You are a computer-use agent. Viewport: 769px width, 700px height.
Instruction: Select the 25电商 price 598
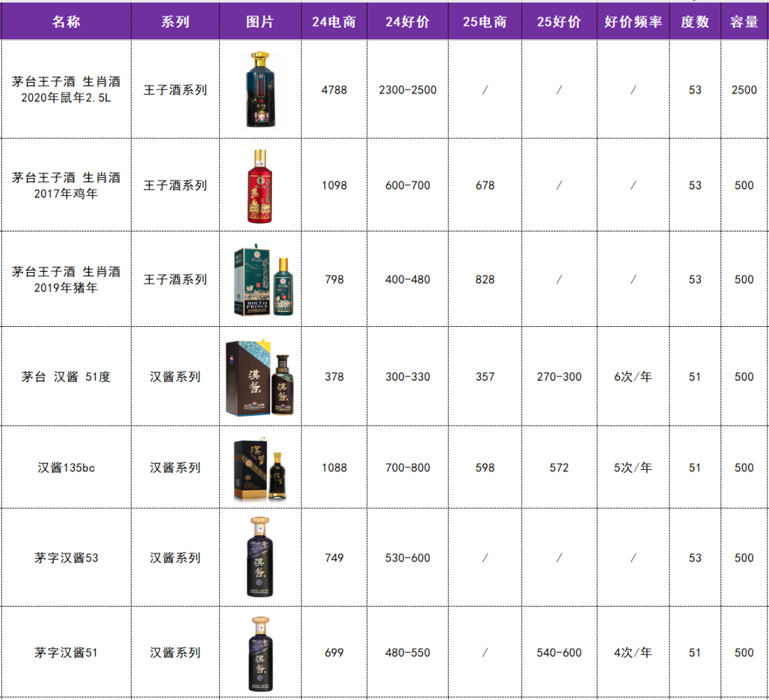485,467
